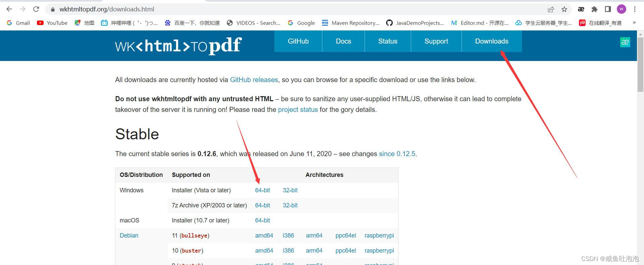The width and height of the screenshot is (644, 265).
Task: Open the 百度一下 bookmark
Action: tap(192, 23)
